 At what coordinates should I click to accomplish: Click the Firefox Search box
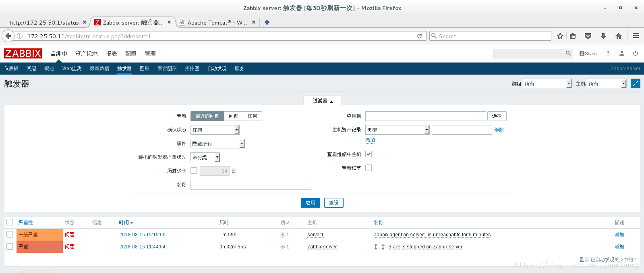490,36
